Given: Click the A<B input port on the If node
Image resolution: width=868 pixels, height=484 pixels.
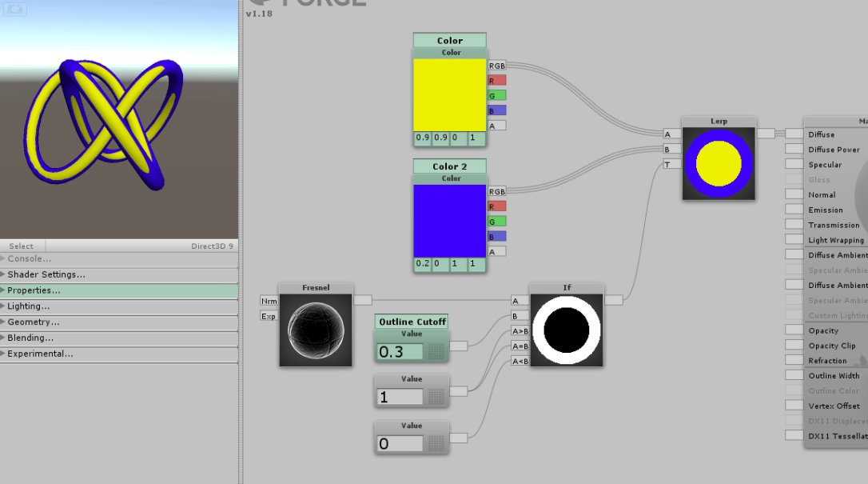Looking at the screenshot, I should pos(519,361).
